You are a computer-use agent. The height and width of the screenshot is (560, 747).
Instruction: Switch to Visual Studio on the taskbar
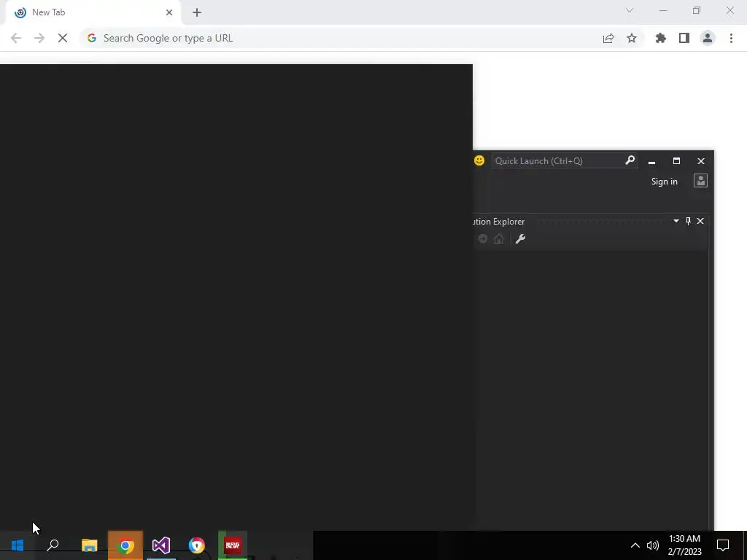(161, 545)
